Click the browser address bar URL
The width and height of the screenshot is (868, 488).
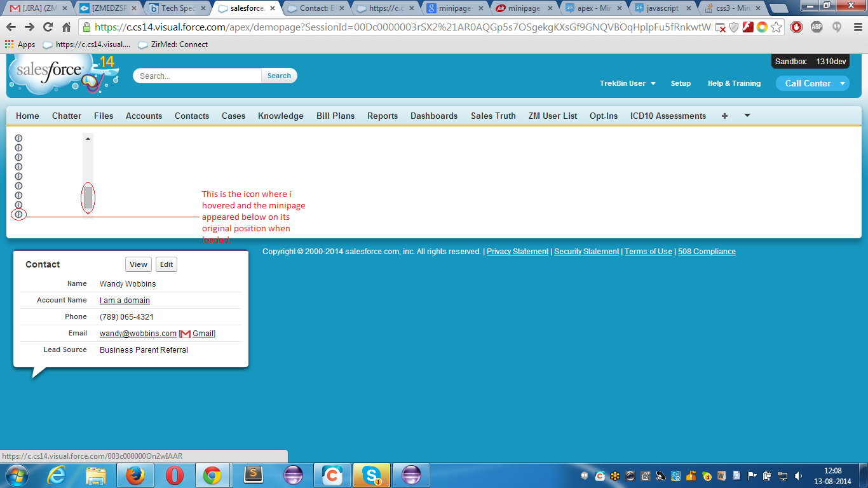pos(403,27)
